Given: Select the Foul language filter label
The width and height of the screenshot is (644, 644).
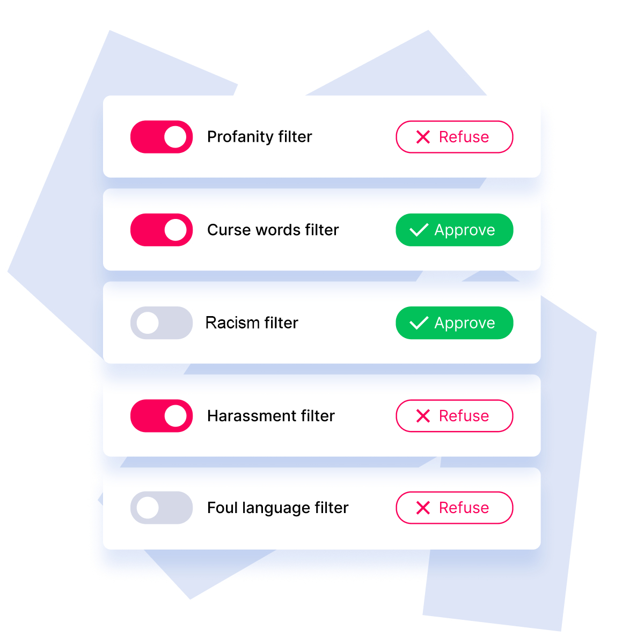Looking at the screenshot, I should click(x=277, y=508).
